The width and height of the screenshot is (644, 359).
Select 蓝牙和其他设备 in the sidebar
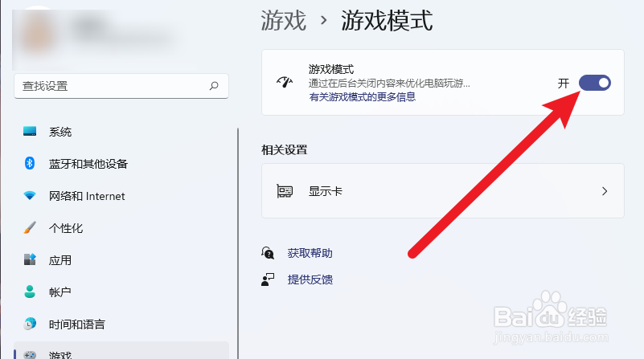pos(121,164)
